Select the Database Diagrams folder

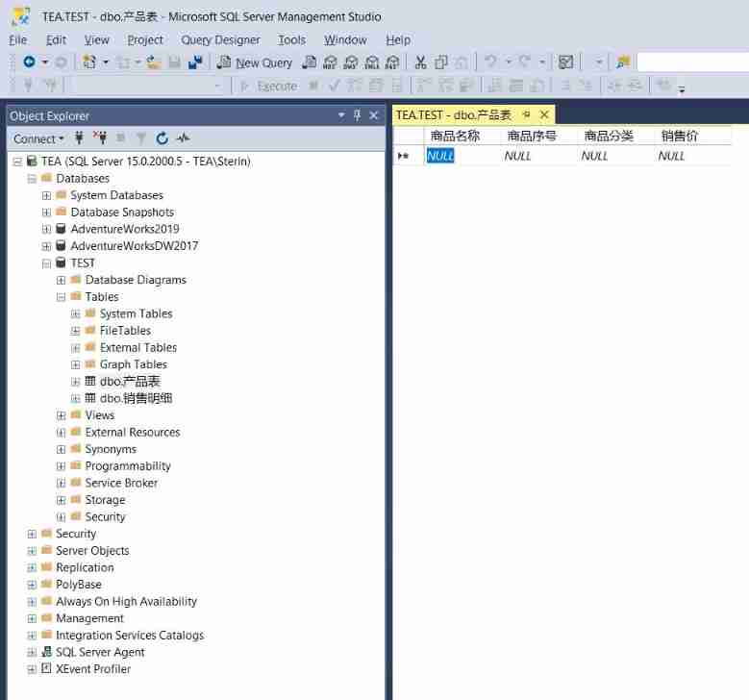136,280
